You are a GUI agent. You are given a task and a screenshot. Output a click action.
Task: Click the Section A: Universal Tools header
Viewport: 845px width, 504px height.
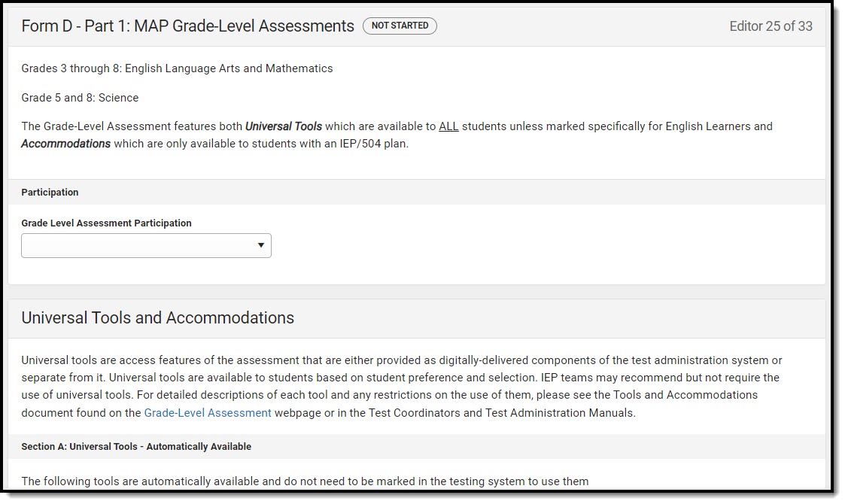(136, 447)
